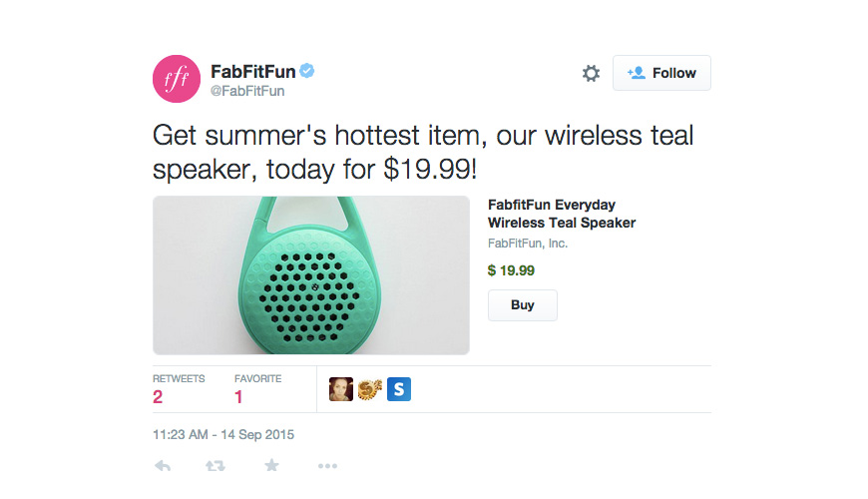This screenshot has height=499, width=868.
Task: Open the woman's face user avatar
Action: coord(341,389)
